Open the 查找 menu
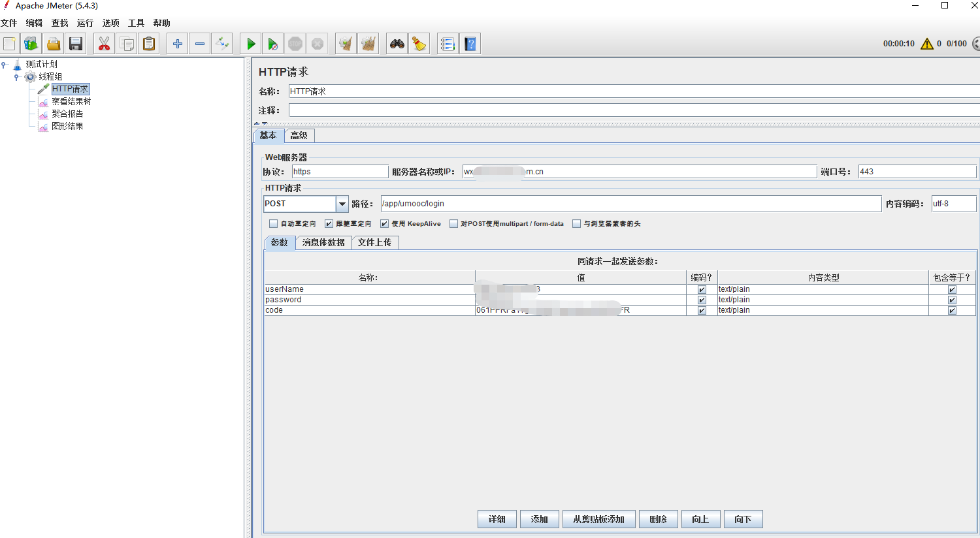The height and width of the screenshot is (538, 980). (59, 23)
